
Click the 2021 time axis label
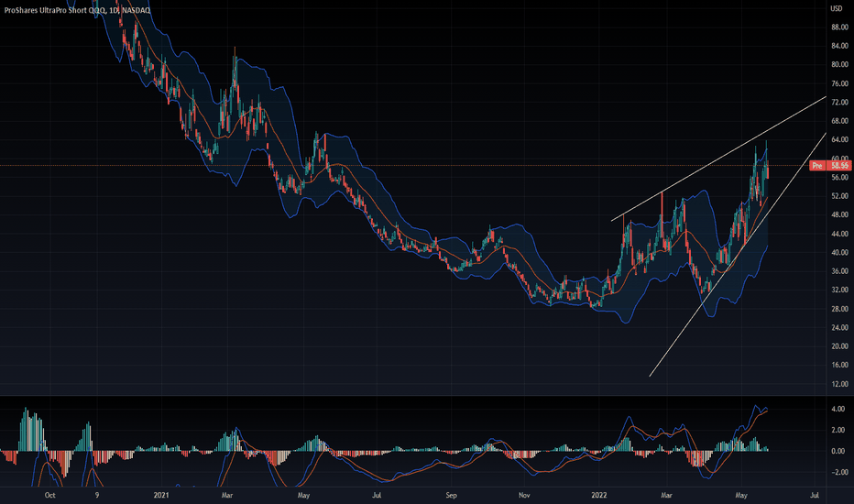tap(161, 495)
